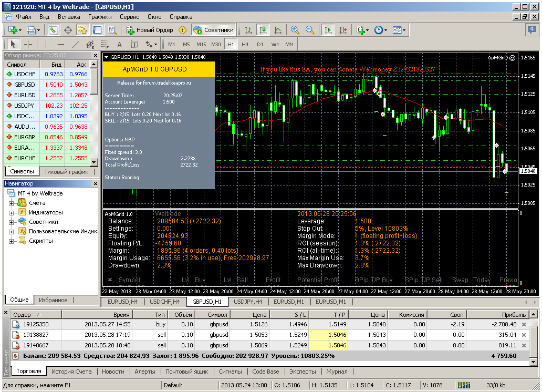Switch chart to candlesticks

(x=263, y=30)
